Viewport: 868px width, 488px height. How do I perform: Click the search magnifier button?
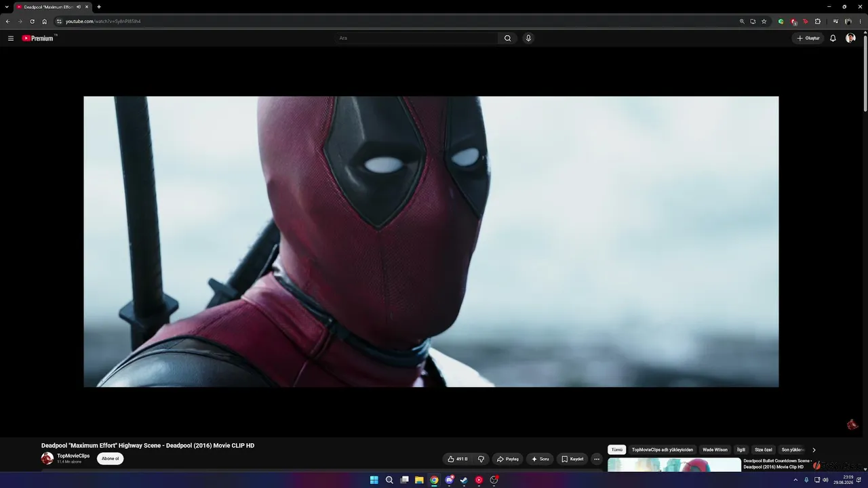507,38
